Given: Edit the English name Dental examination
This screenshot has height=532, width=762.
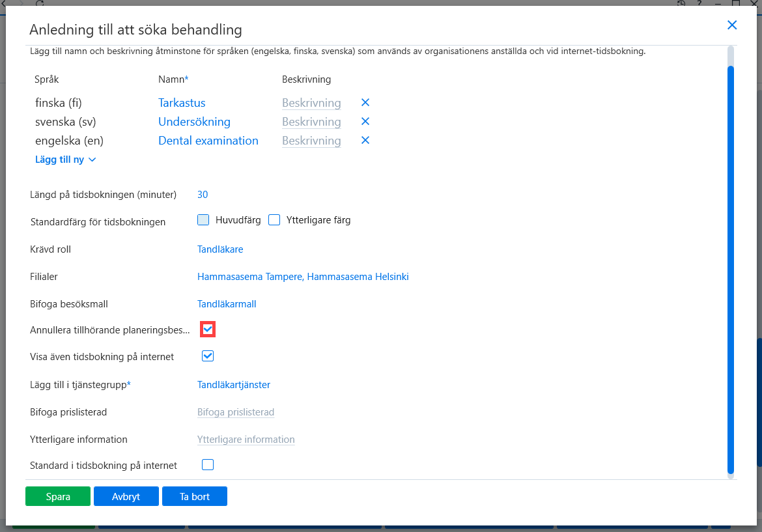Looking at the screenshot, I should click(208, 141).
